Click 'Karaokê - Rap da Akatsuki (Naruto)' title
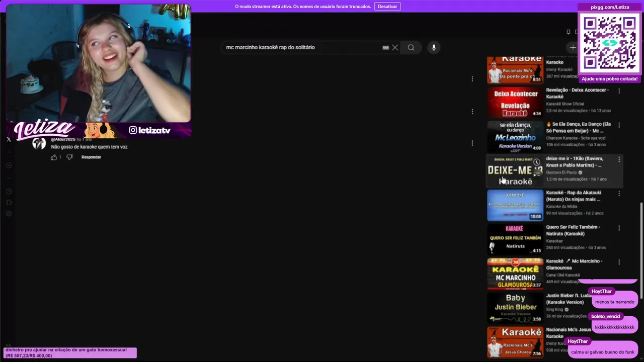644x362 pixels. (573, 196)
